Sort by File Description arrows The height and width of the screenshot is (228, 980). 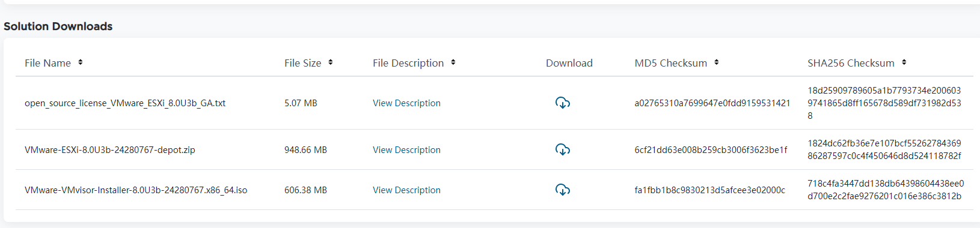453,62
